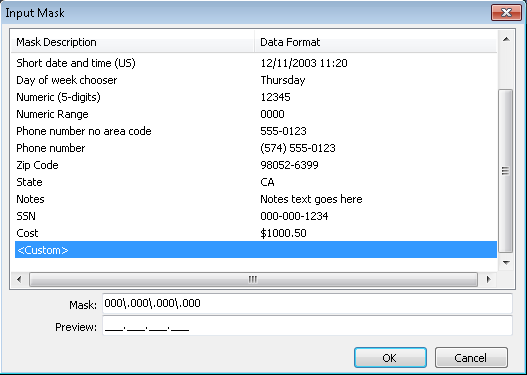Viewport: 527px width, 375px height.
Task: Select the Cost mask row
Action: 256,233
